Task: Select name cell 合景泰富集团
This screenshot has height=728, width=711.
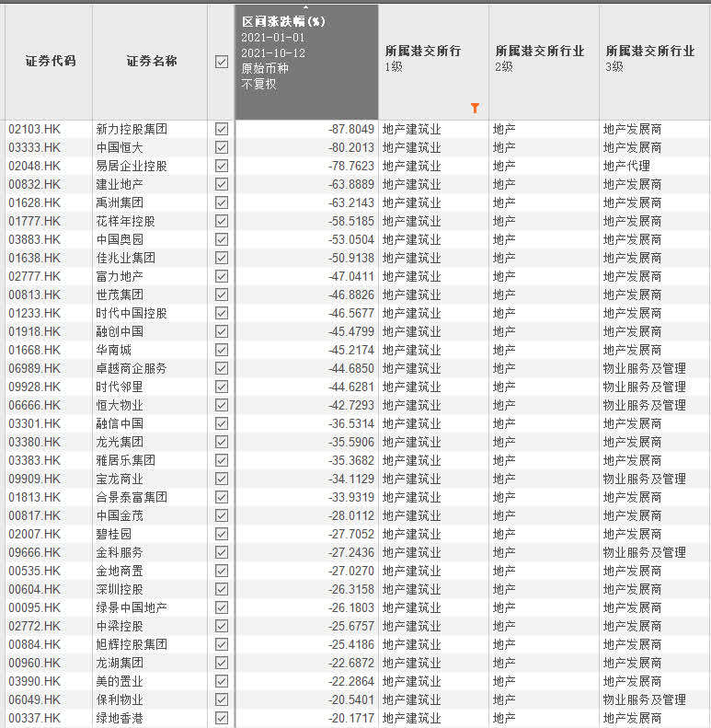Action: (132, 497)
